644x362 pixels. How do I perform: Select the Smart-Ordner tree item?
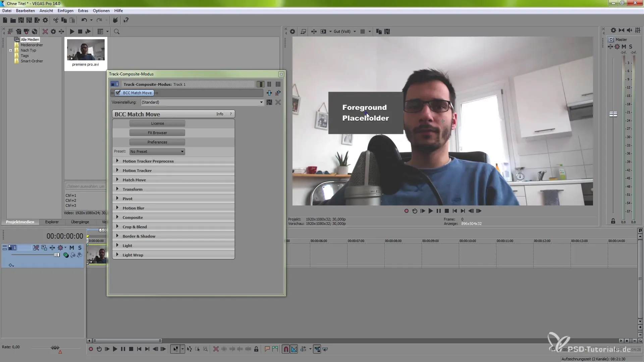pyautogui.click(x=32, y=61)
